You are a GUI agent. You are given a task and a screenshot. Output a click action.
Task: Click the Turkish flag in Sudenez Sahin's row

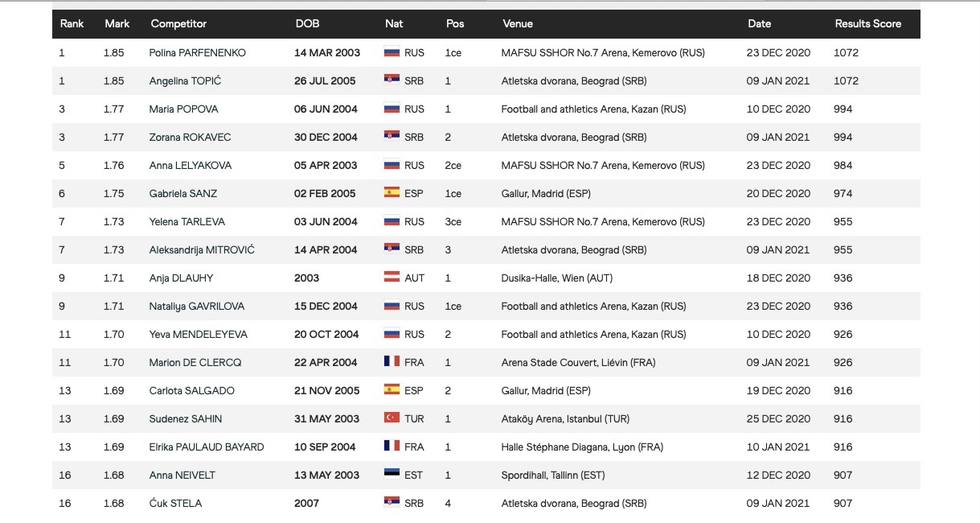point(392,418)
